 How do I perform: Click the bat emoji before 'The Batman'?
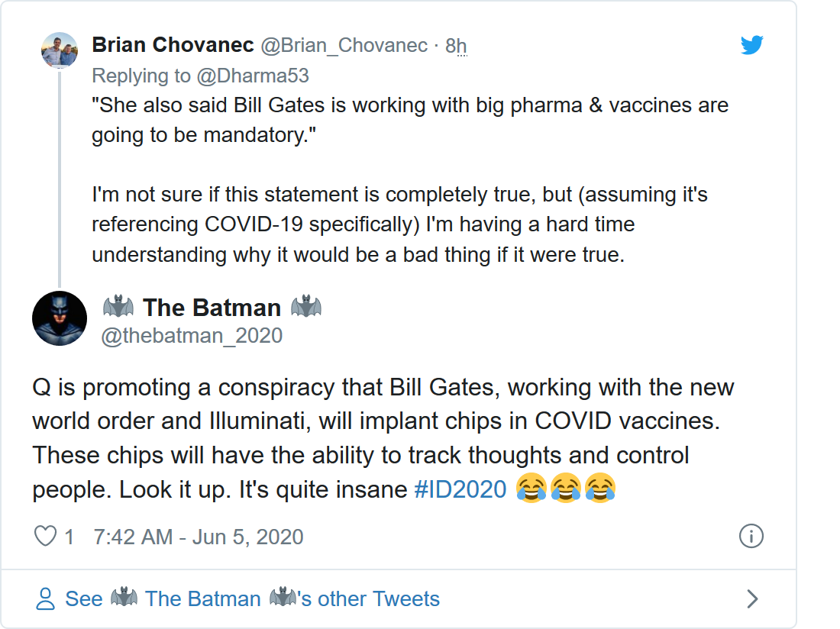pos(118,308)
